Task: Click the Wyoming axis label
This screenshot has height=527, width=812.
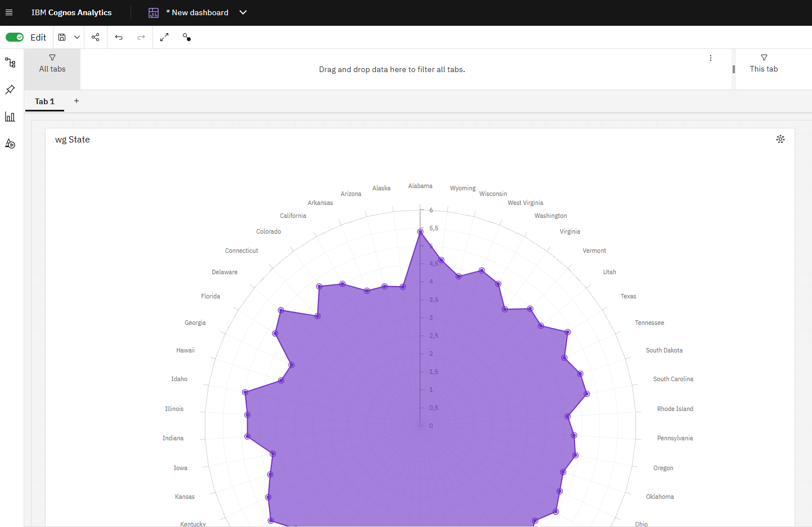Action: 463,188
